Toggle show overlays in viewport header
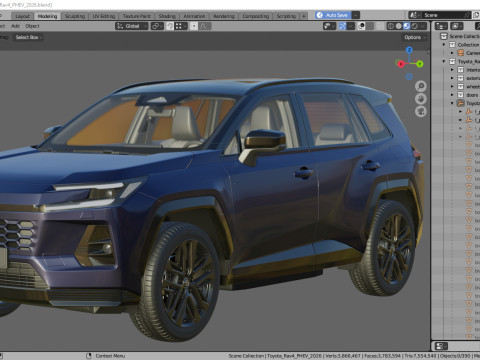 click(x=361, y=26)
